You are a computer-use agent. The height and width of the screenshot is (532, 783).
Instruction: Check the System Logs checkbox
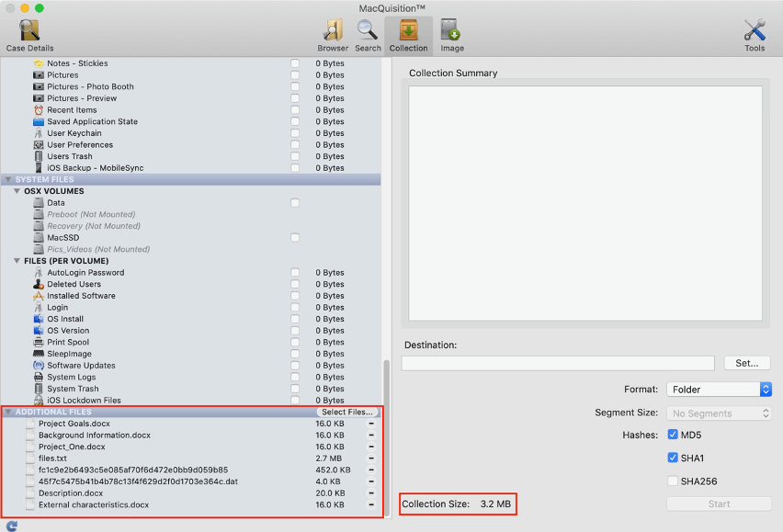[295, 377]
